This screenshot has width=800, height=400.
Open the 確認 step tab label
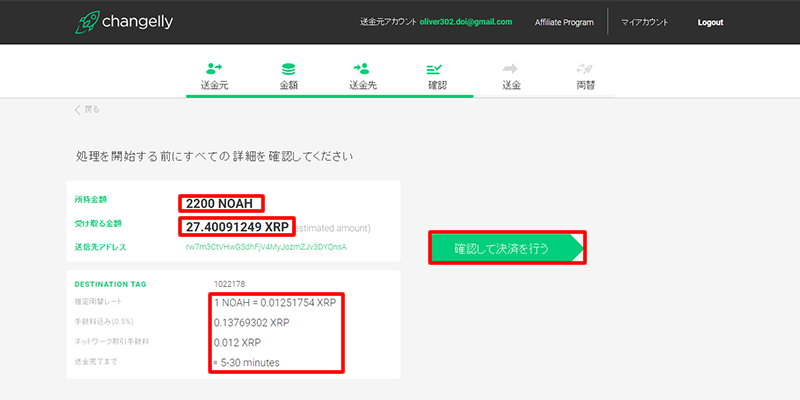coord(437,86)
